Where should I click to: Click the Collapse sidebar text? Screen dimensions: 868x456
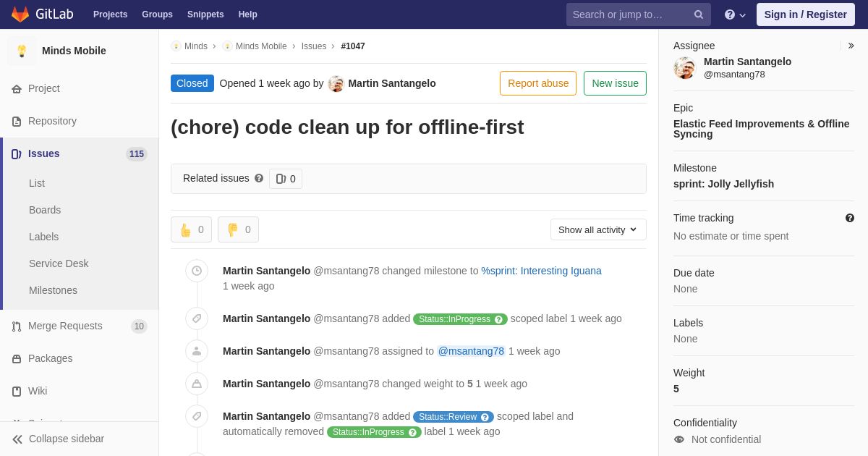pos(67,439)
